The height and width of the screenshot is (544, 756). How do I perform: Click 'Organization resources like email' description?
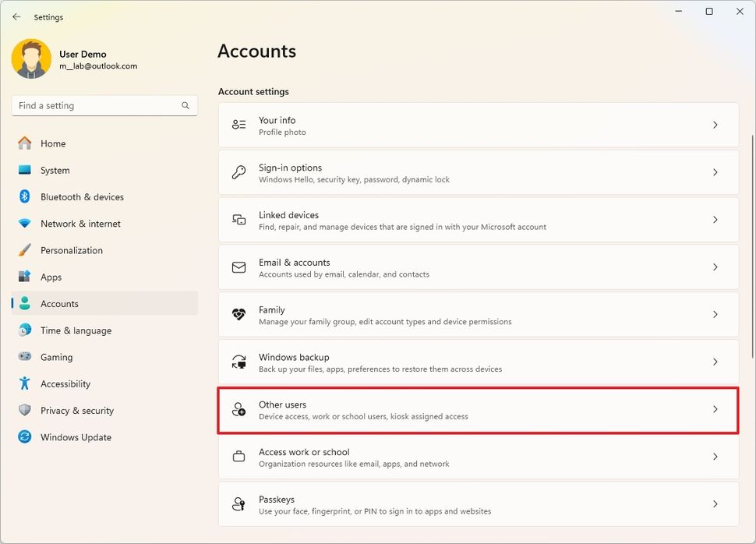pos(354,464)
